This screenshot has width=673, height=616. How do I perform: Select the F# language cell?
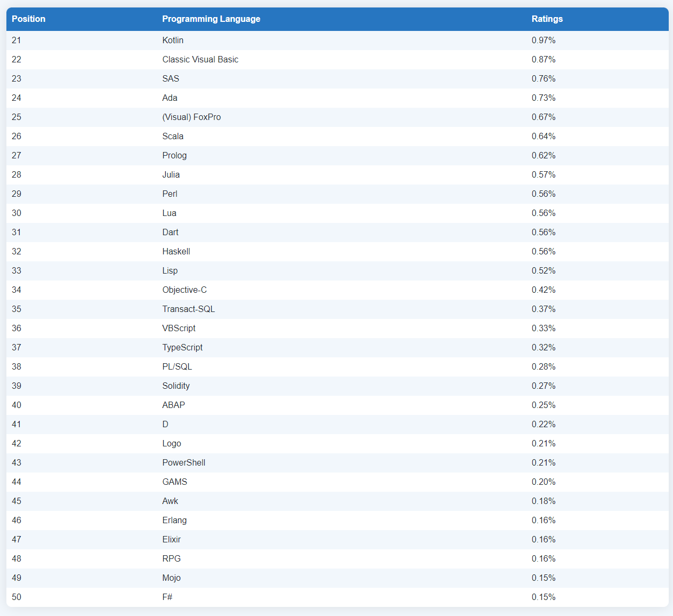[x=167, y=597]
